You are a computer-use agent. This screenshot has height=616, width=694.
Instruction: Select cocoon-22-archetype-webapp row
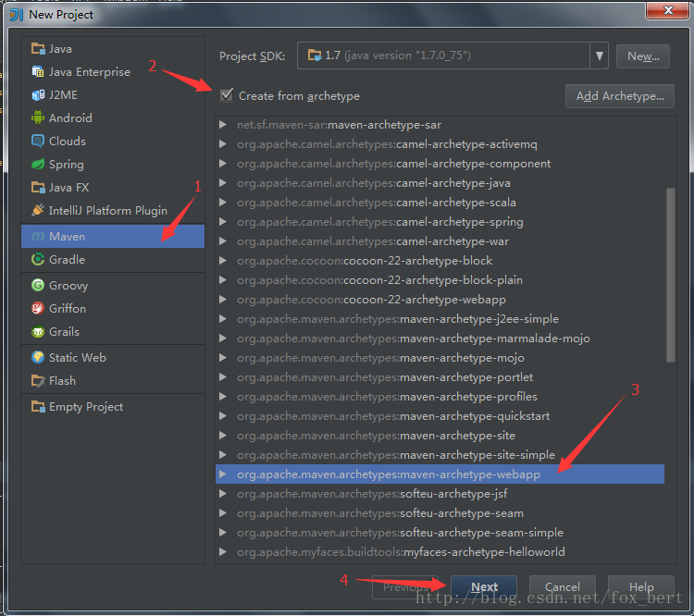pos(440,300)
